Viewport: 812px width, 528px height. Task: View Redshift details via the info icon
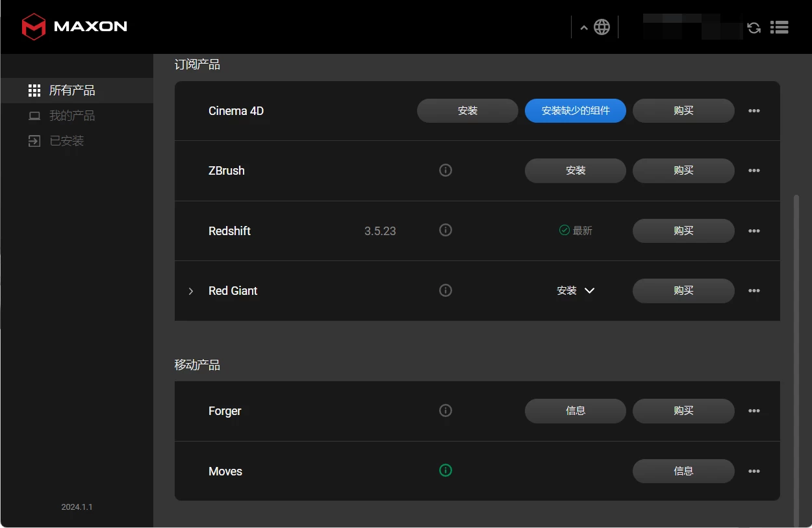pos(446,230)
